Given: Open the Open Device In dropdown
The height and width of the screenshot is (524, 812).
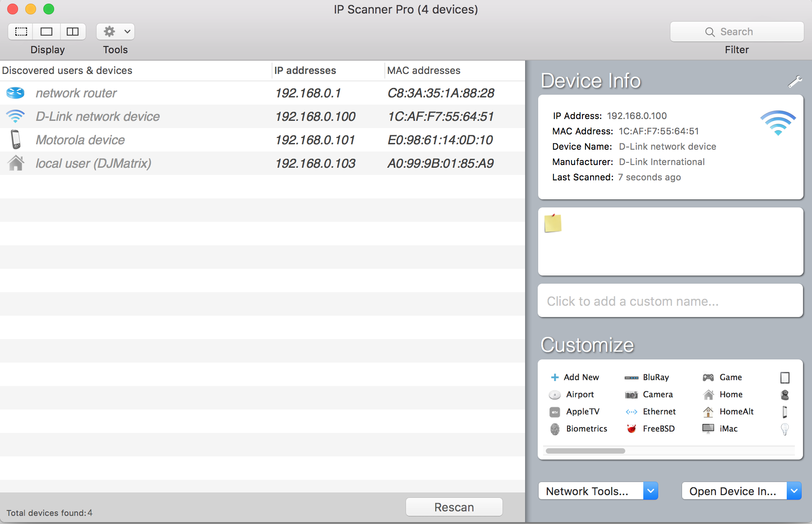Looking at the screenshot, I should [742, 491].
